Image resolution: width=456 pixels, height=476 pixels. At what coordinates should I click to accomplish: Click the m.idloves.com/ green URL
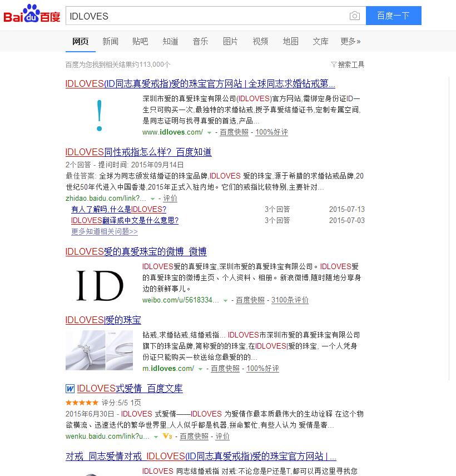point(168,369)
